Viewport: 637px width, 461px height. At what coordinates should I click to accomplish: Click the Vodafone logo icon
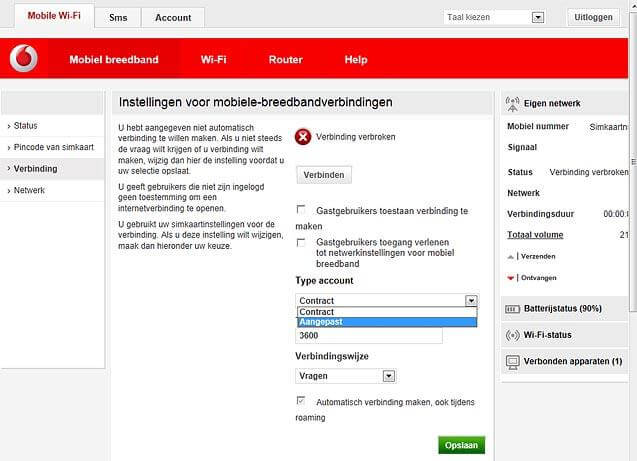tap(24, 58)
